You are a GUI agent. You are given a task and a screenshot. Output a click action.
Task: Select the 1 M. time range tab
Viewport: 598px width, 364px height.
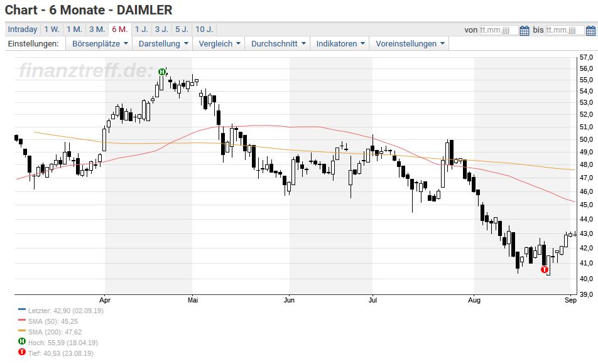[x=74, y=29]
